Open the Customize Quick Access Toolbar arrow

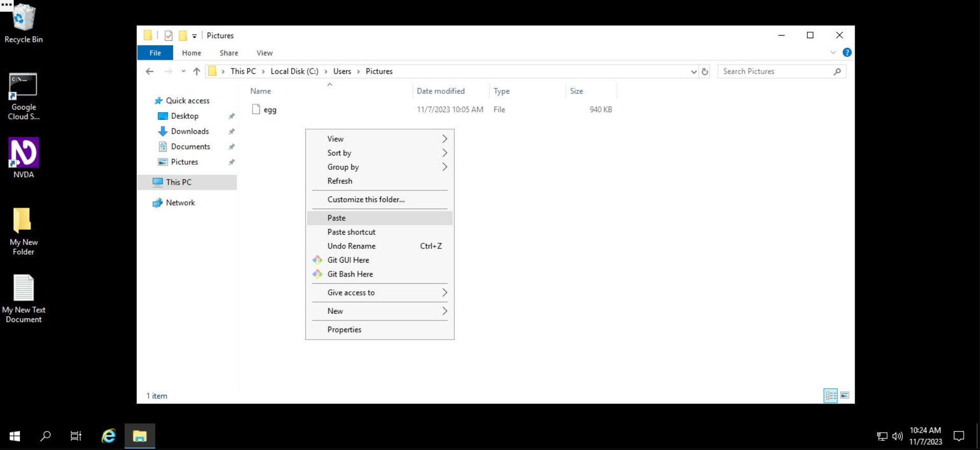point(195,36)
